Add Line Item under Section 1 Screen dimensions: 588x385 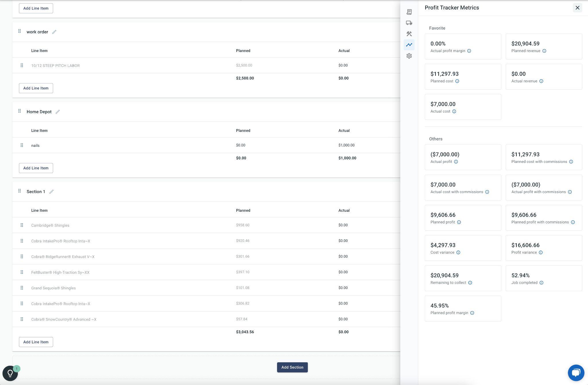[x=36, y=342]
